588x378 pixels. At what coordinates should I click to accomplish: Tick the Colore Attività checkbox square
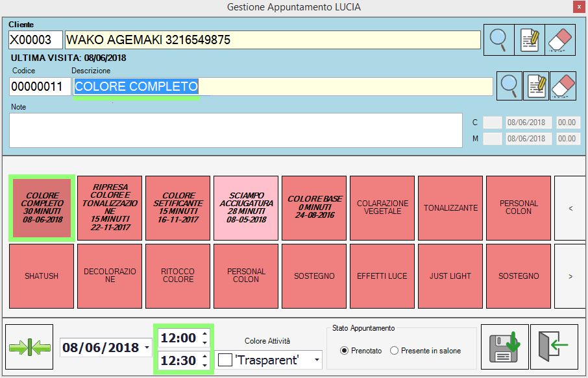click(225, 359)
